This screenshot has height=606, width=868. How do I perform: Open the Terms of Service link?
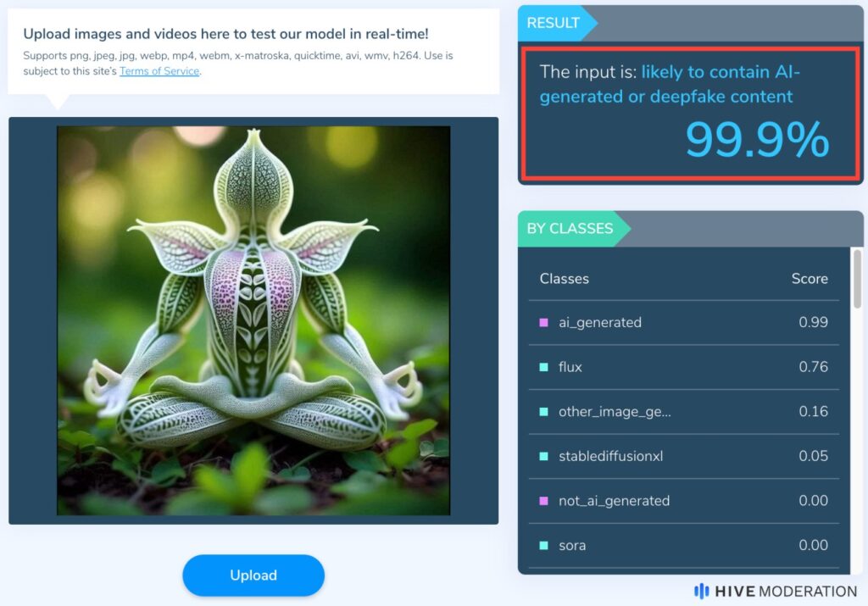[x=159, y=70]
